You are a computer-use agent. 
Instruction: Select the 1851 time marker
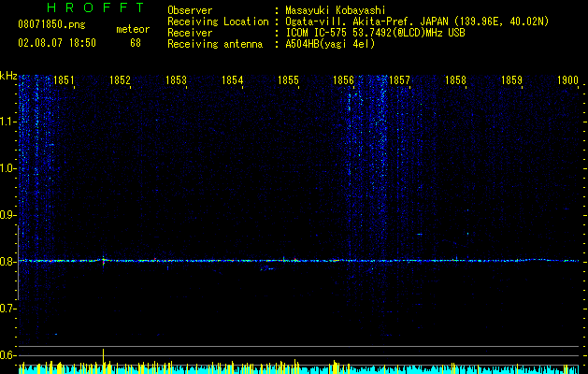(64, 80)
